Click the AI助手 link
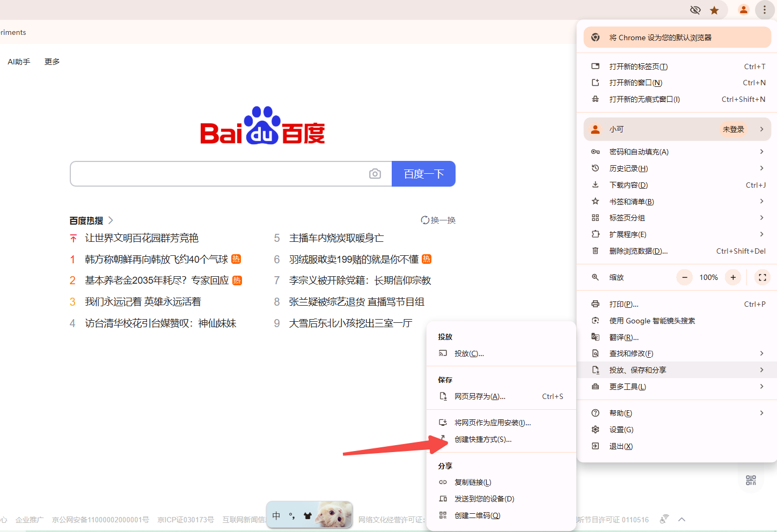Image resolution: width=777 pixels, height=532 pixels. (19, 62)
